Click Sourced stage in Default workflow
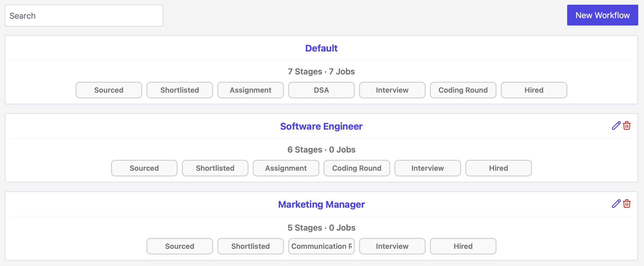Image resolution: width=644 pixels, height=266 pixels. coord(109,90)
